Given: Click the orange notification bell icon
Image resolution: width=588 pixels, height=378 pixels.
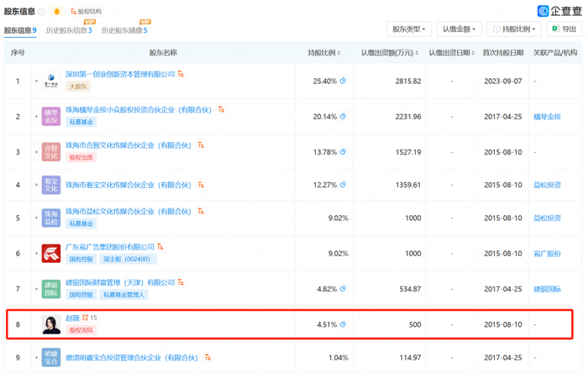Looking at the screenshot, I should (x=56, y=11).
